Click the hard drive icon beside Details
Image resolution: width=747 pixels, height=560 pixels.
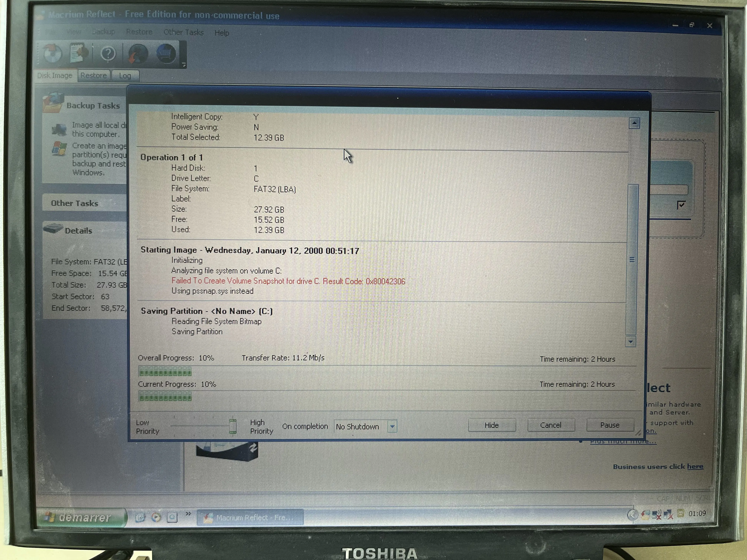coord(53,229)
